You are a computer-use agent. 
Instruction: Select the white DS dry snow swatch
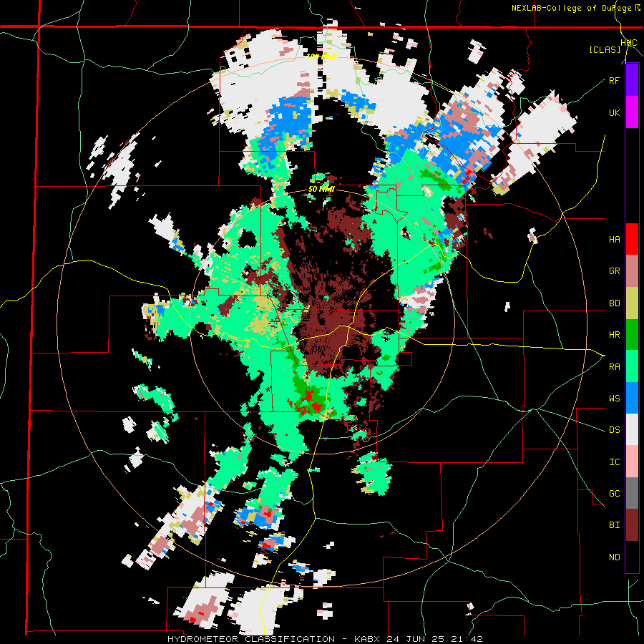click(632, 429)
